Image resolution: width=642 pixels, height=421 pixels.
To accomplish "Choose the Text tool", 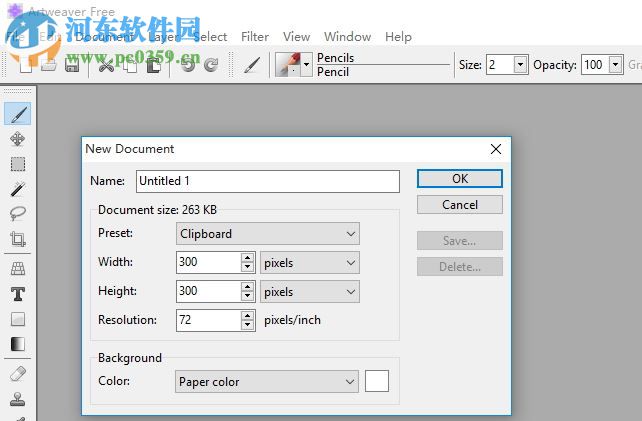I will (18, 294).
